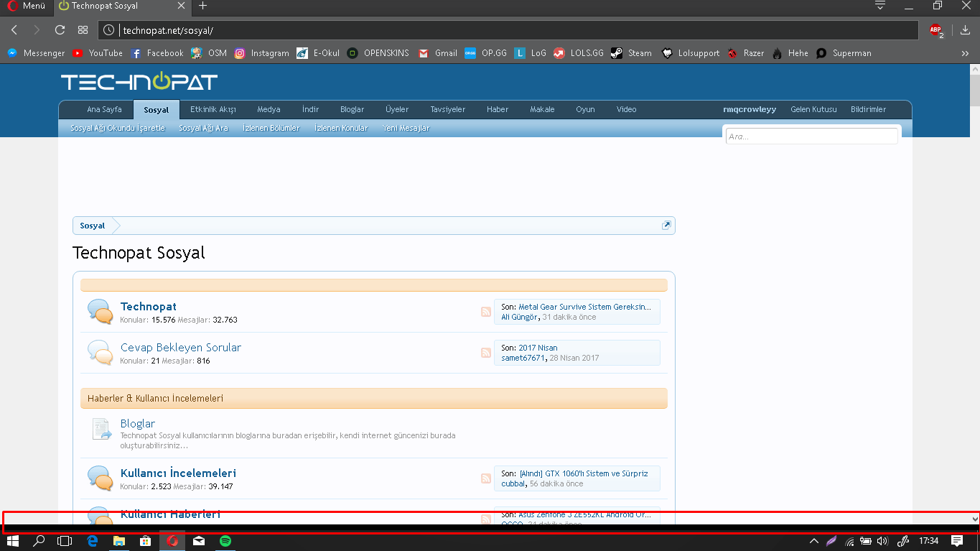Expand the Haberler & Kullanıcı İncelemeleri category header
Image resolution: width=980 pixels, height=551 pixels.
[374, 398]
